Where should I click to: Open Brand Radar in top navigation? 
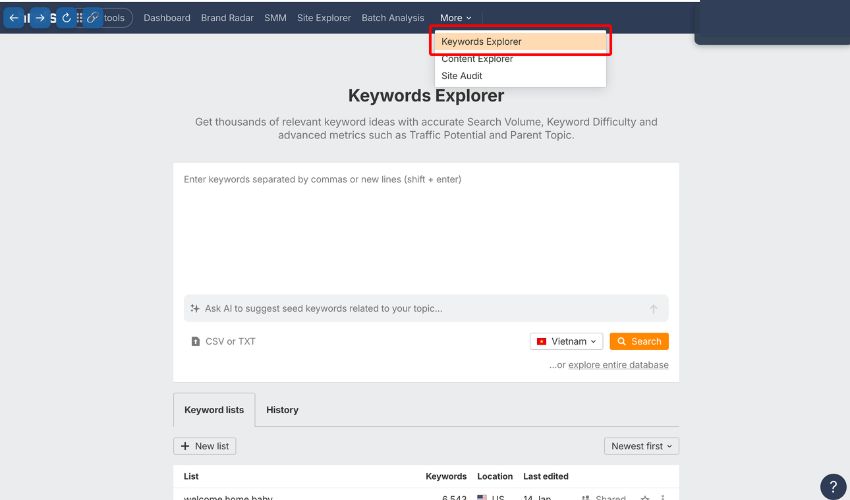[x=227, y=18]
